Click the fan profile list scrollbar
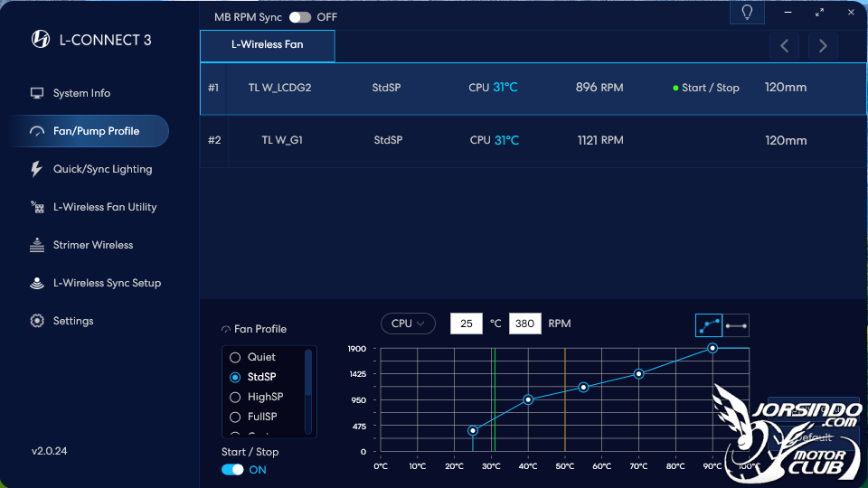Screen dimensions: 868x488 point(308,391)
